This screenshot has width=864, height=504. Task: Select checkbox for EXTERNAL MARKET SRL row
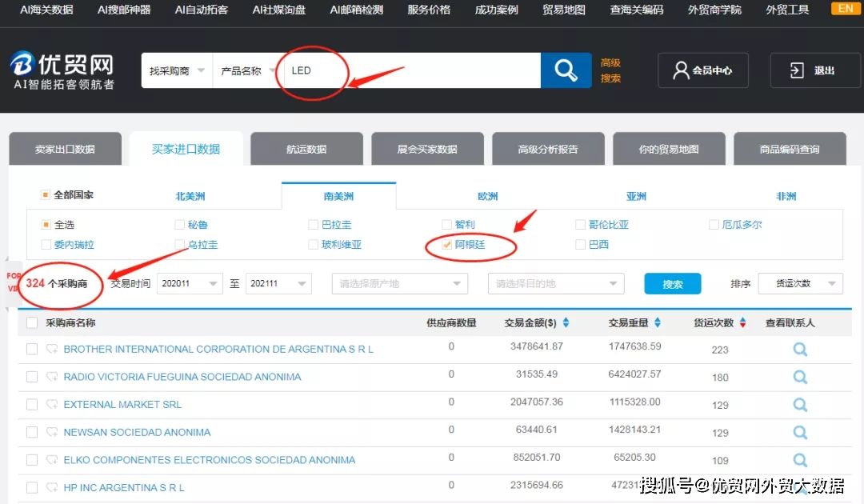pos(32,404)
